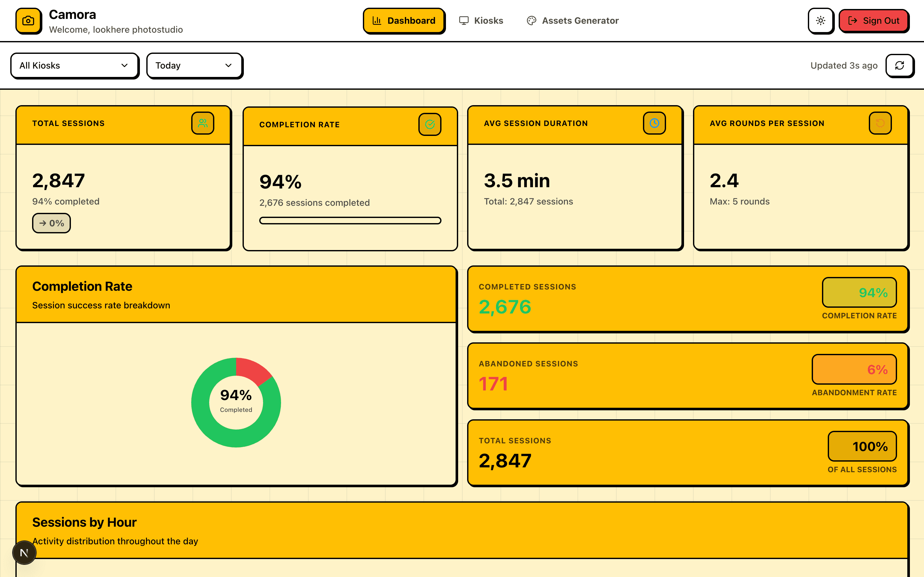Image resolution: width=924 pixels, height=577 pixels.
Task: Select the users icon on Total Sessions card
Action: [203, 123]
